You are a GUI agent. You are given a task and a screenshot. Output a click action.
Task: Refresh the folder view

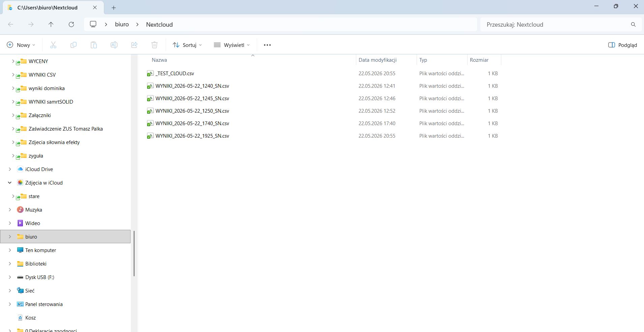click(71, 24)
